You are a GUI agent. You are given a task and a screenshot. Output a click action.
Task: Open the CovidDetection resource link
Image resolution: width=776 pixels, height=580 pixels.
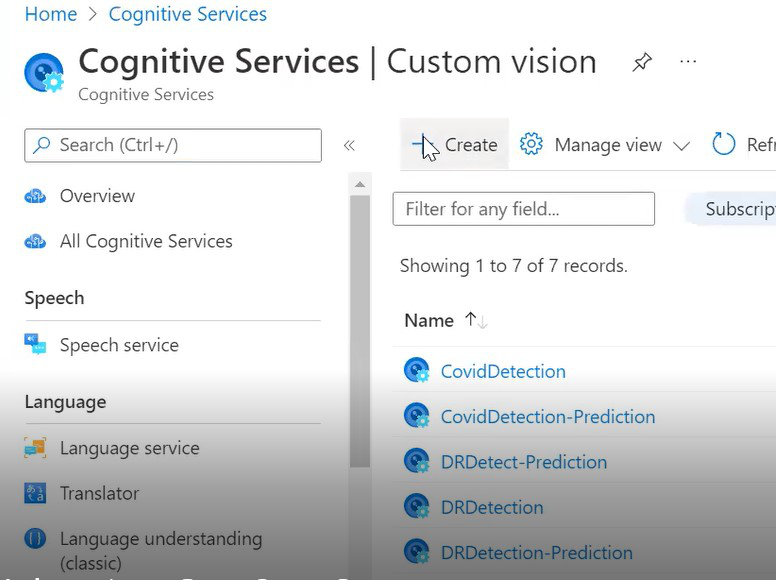503,371
